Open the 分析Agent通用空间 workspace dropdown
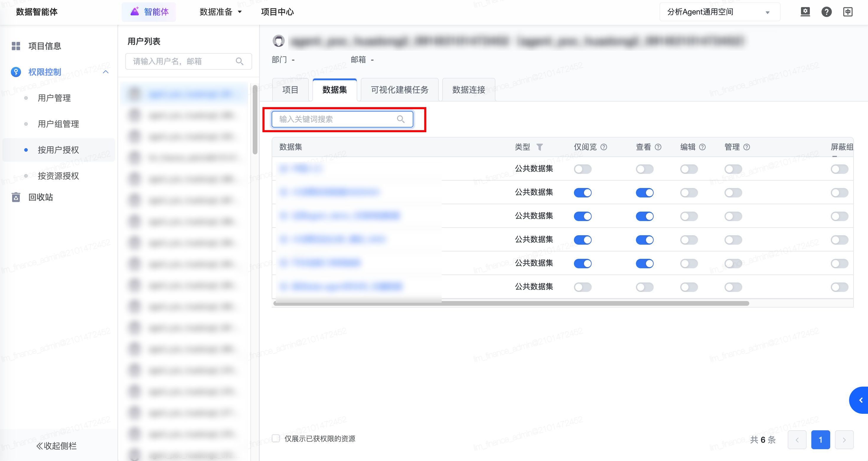 720,12
